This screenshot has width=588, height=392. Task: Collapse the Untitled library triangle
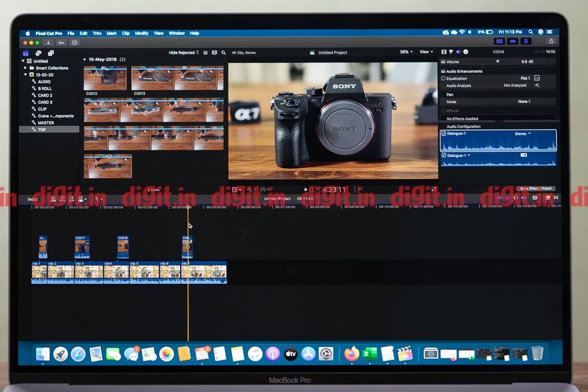point(23,61)
